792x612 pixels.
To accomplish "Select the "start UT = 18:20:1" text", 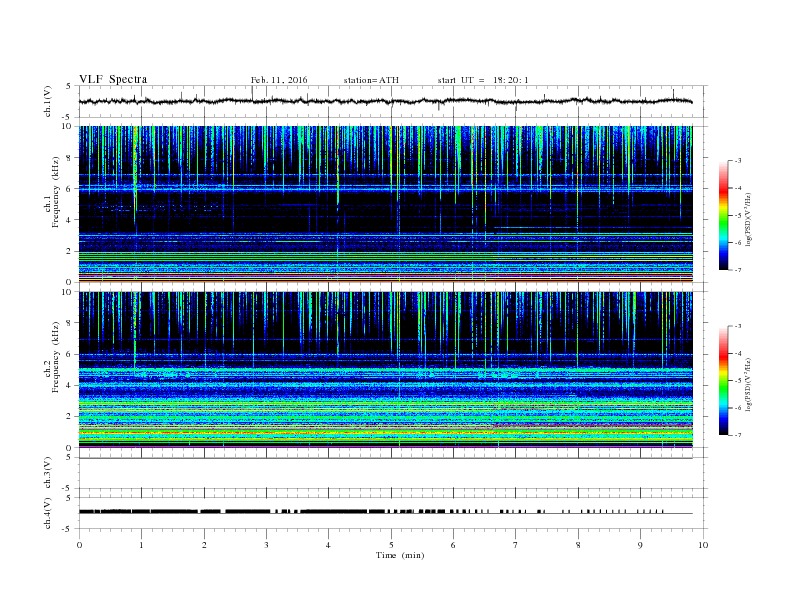I will (x=483, y=80).
